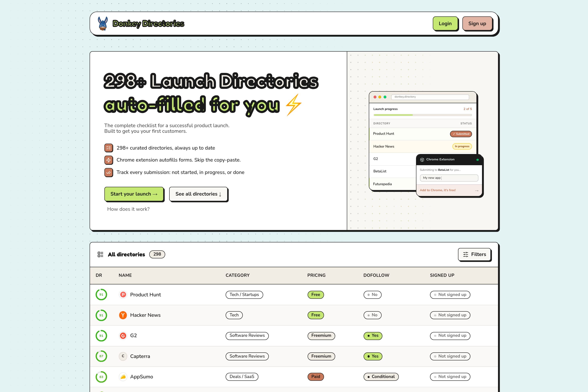Click the DR 91 ring for G2

(x=101, y=336)
